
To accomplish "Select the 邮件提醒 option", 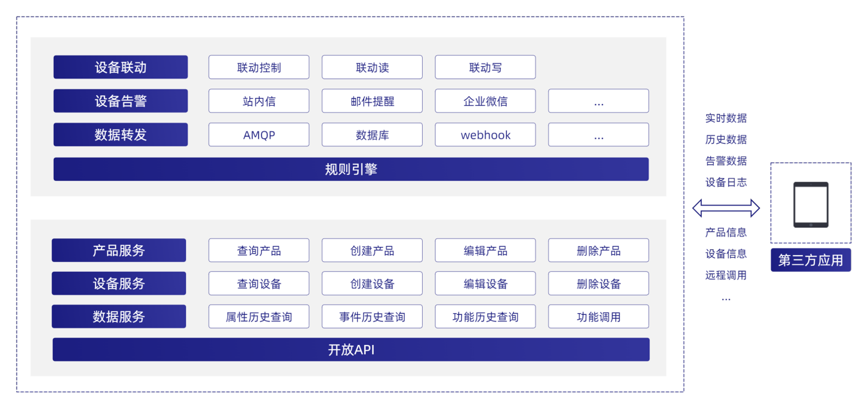I will [x=372, y=101].
